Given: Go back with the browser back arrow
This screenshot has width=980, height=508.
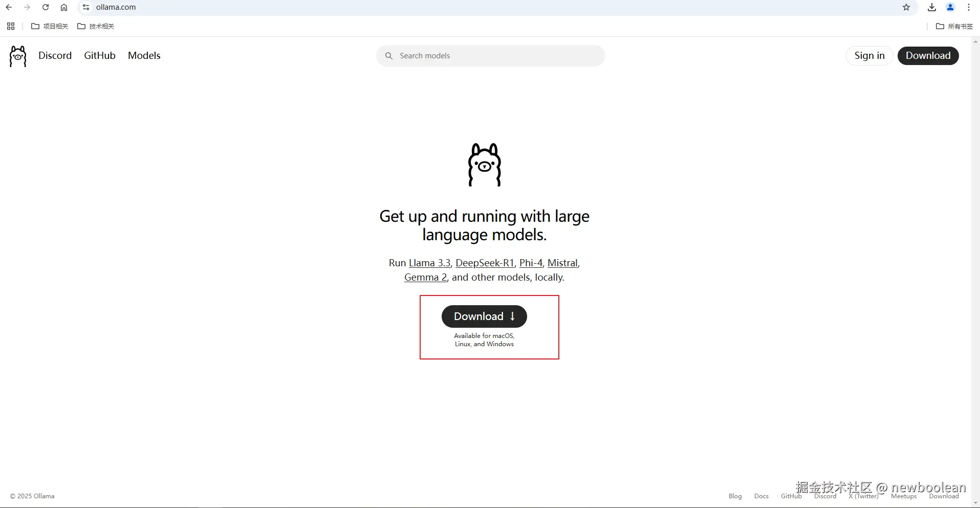Looking at the screenshot, I should point(9,7).
